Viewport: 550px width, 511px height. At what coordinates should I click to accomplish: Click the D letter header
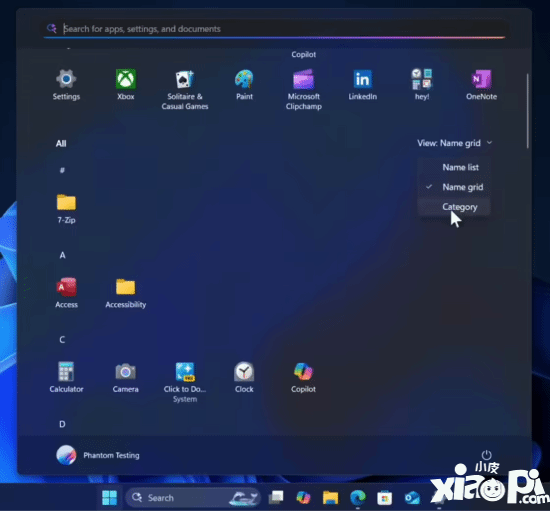tap(62, 424)
